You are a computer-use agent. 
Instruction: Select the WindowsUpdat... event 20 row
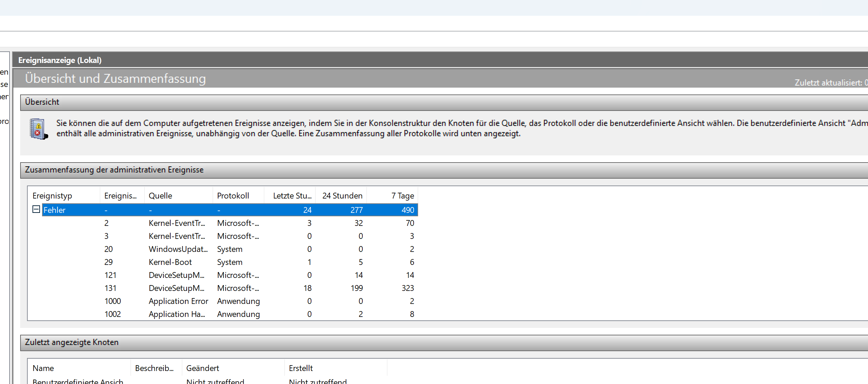[178, 249]
